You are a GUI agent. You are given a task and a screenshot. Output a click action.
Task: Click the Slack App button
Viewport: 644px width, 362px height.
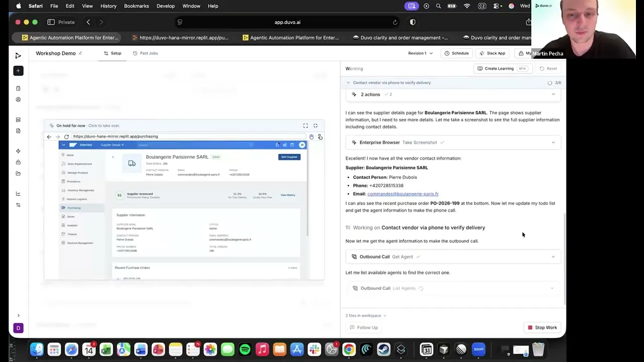click(492, 53)
